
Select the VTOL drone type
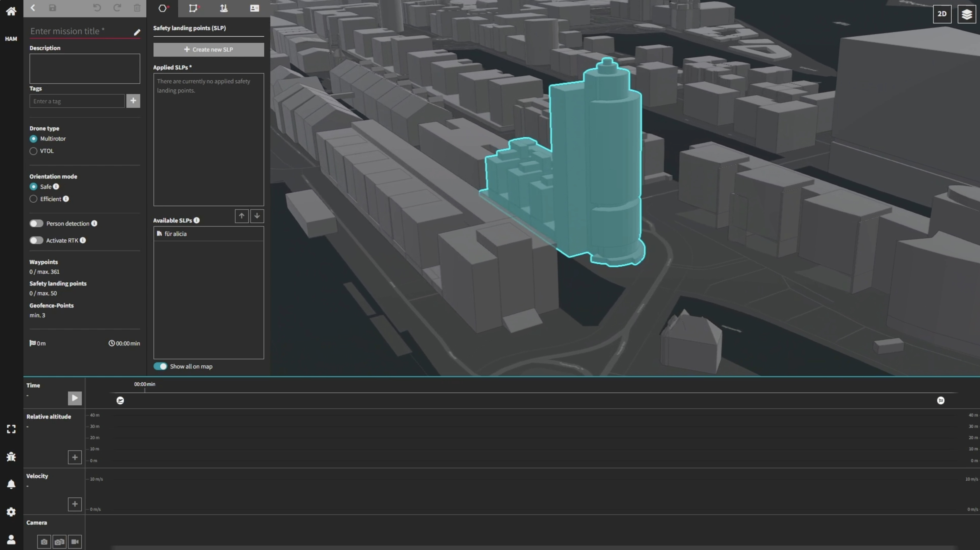pos(33,151)
